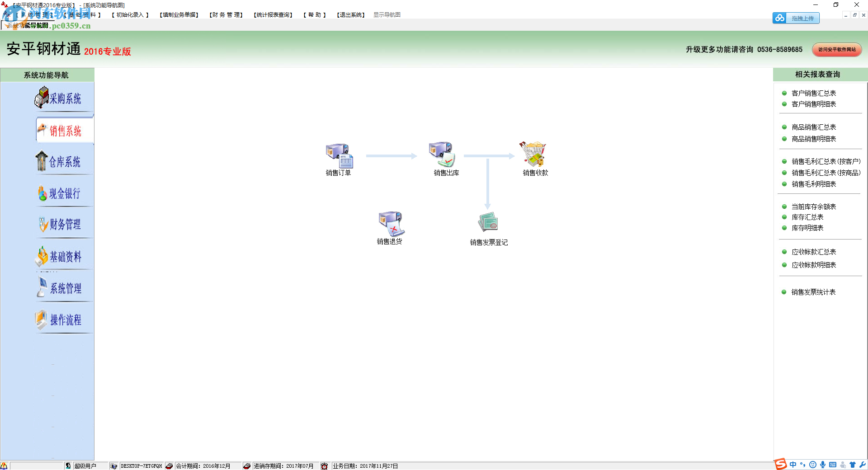This screenshot has height=470, width=868.
Task: Click the input method microphone icon
Action: tap(823, 465)
